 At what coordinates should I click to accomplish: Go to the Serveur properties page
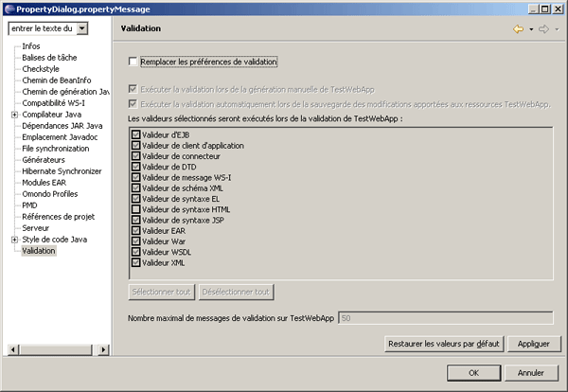pyautogui.click(x=36, y=228)
